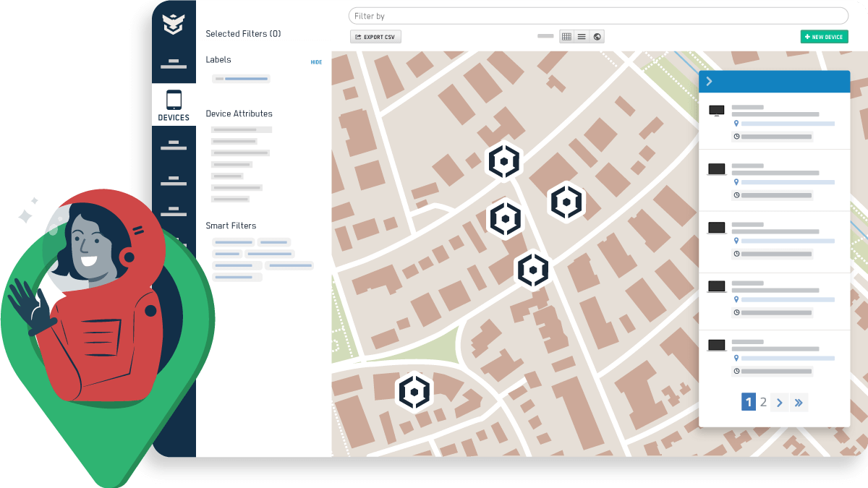Click the device marker near the map center
Image resolution: width=868 pixels, height=488 pixels.
(533, 270)
